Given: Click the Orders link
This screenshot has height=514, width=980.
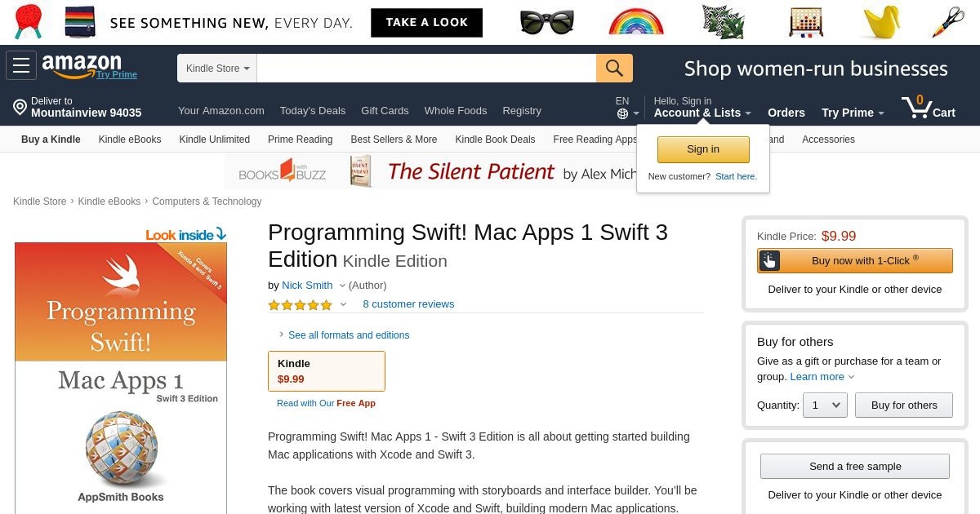Looking at the screenshot, I should (x=786, y=113).
